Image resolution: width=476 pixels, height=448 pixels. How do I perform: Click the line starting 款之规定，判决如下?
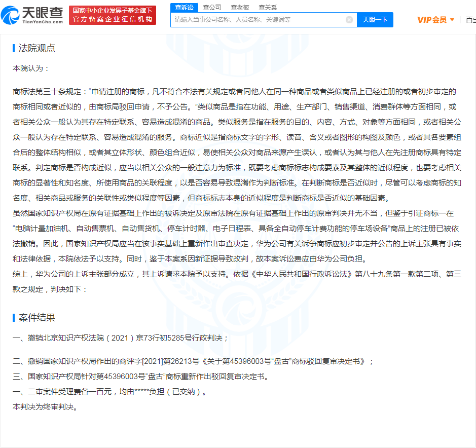(x=50, y=289)
